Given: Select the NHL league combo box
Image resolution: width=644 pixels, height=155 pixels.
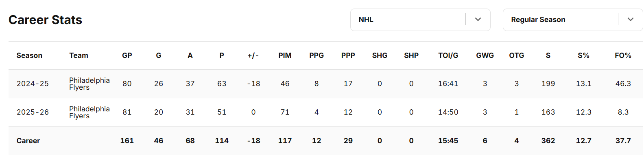Looking at the screenshot, I should 420,20.
